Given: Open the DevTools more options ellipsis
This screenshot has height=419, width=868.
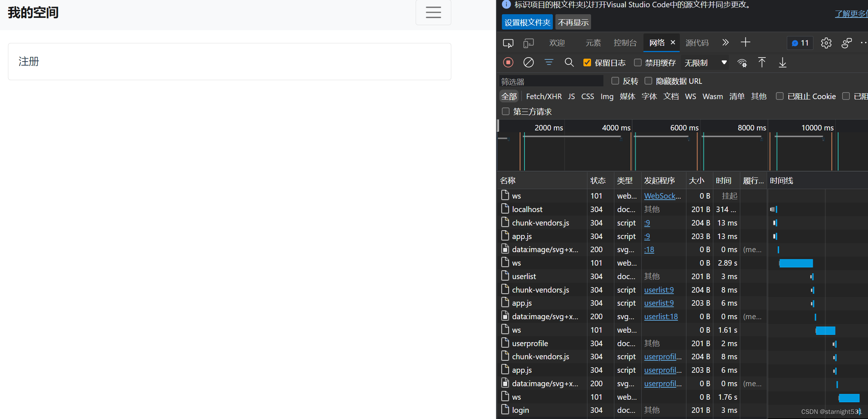Looking at the screenshot, I should point(864,43).
